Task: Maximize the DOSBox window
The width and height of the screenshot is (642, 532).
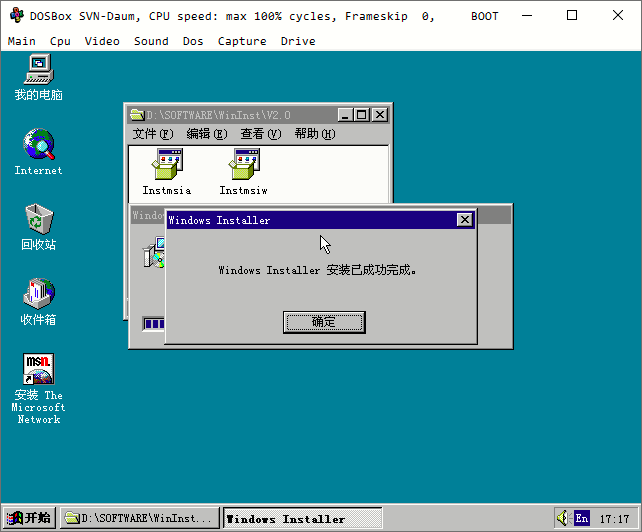Action: pyautogui.click(x=572, y=16)
